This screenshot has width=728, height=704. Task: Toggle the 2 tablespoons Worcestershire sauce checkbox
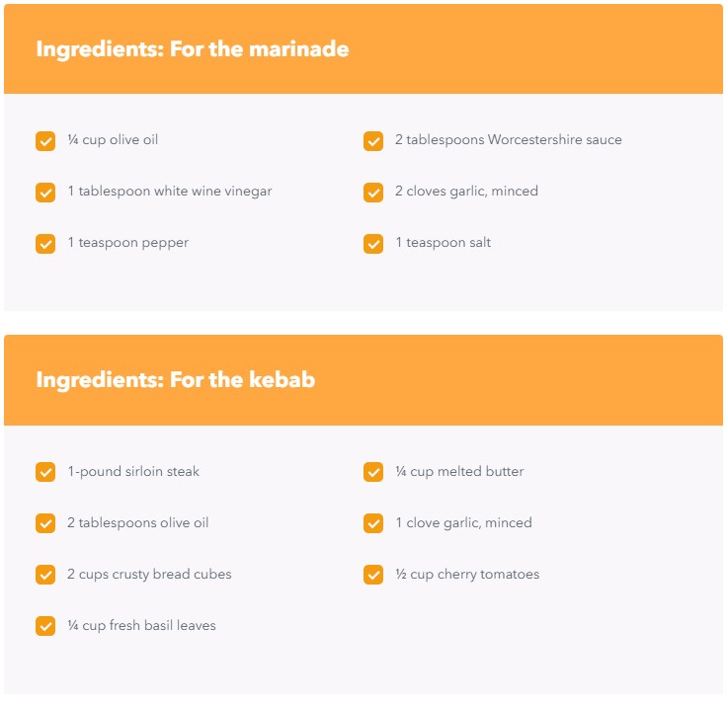coord(373,141)
